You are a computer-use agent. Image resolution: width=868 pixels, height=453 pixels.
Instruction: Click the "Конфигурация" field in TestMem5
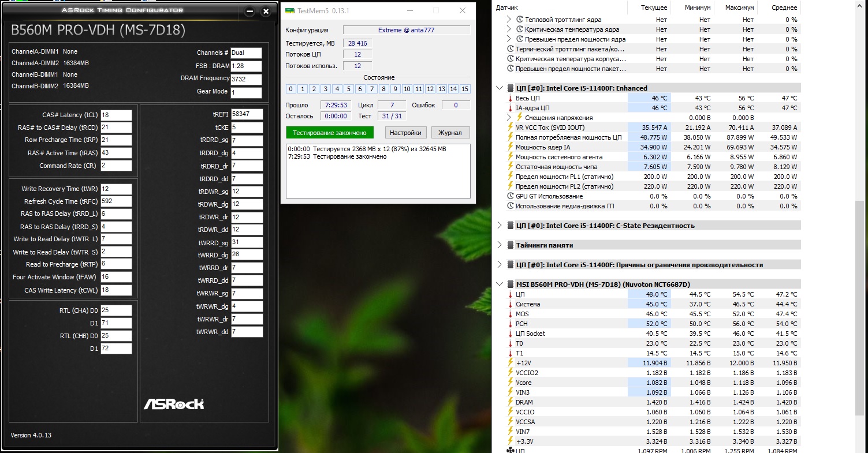tap(406, 30)
